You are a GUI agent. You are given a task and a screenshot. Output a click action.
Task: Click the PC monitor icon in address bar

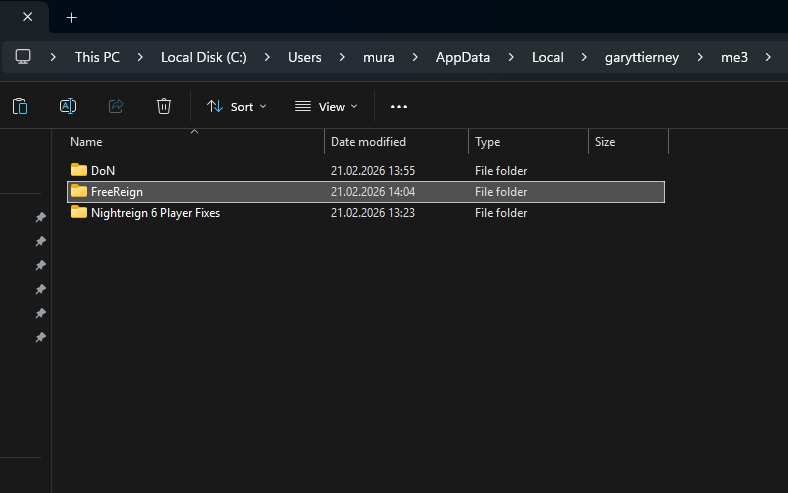click(23, 57)
